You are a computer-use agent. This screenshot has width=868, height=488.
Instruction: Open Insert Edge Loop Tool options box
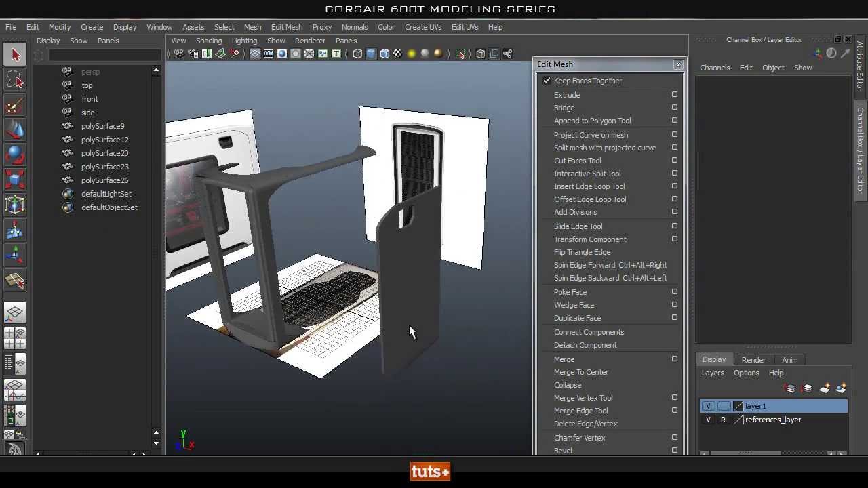click(x=675, y=186)
